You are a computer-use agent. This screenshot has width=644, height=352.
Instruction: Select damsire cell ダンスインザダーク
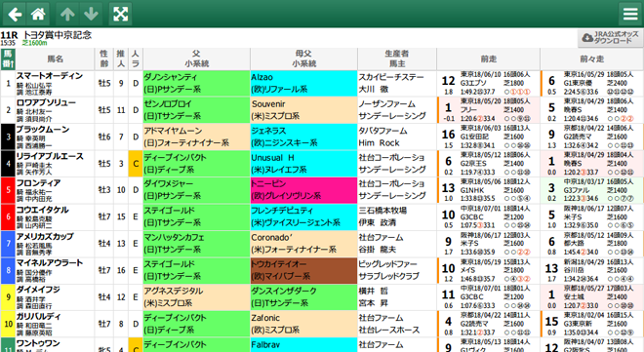tap(303, 297)
